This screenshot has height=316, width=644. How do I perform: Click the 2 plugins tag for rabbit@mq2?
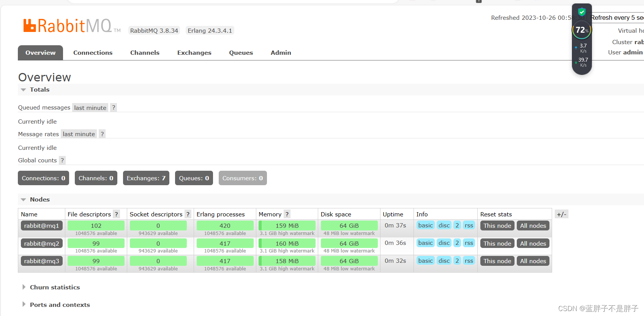coord(457,243)
